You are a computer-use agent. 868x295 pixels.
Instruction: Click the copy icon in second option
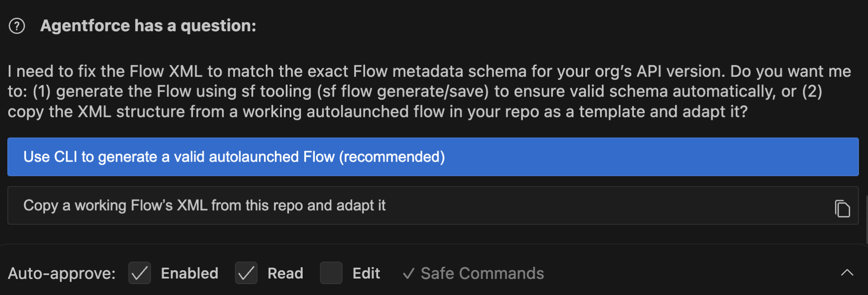pos(842,209)
